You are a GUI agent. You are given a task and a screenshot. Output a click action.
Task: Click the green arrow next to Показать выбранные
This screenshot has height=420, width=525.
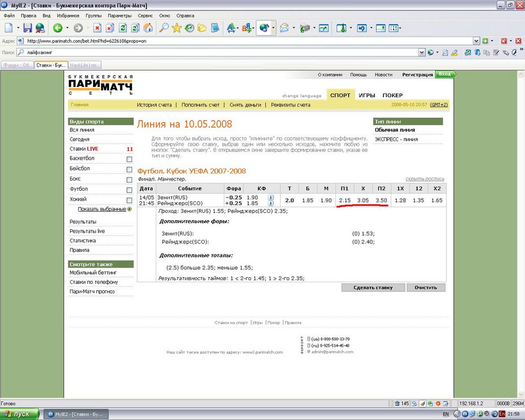[129, 209]
